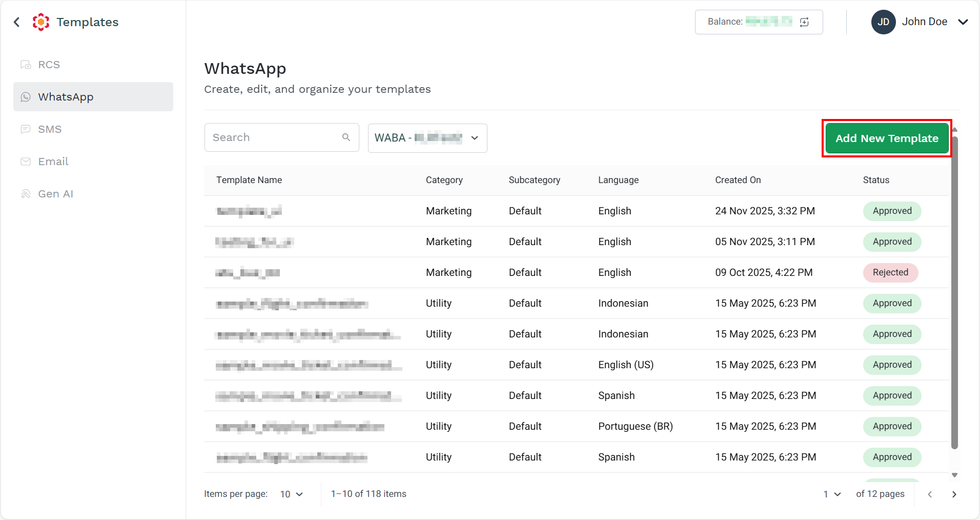This screenshot has width=980, height=520.
Task: Click Approved badge for 05 Nov 2025 row
Action: 892,242
